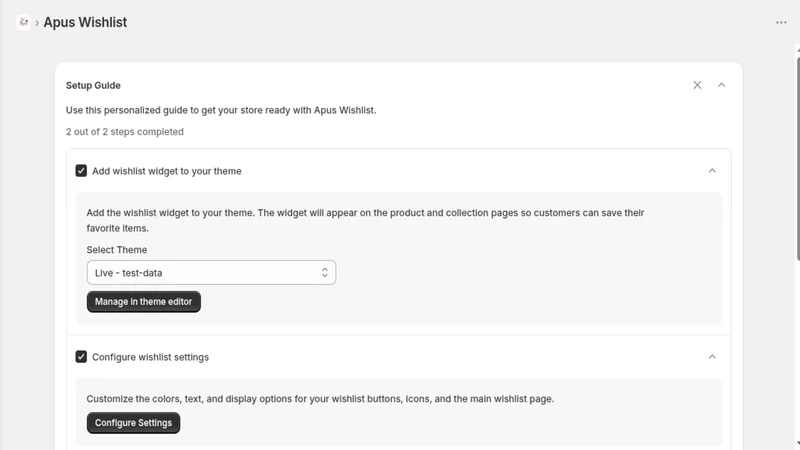Click the 'Use this personalized guide' description
Screen dimensions: 800x450
221,110
